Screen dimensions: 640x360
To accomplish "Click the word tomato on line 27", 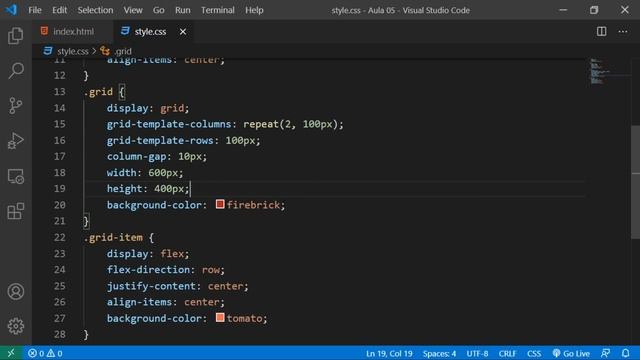I will tap(244, 318).
